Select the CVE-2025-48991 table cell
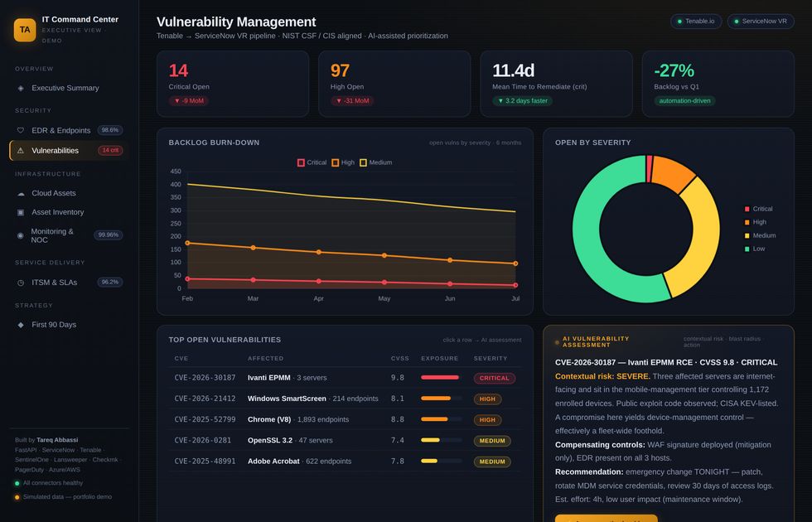This screenshot has width=812, height=522. (205, 461)
